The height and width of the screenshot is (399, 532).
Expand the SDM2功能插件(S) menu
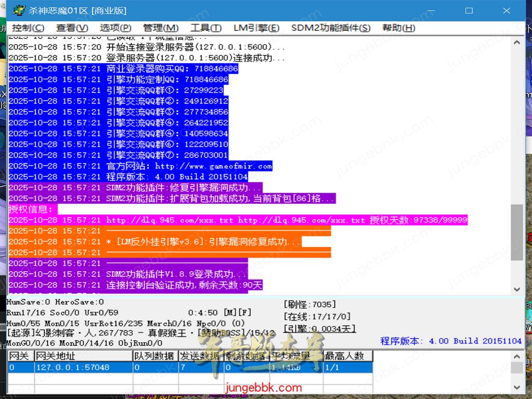pyautogui.click(x=330, y=28)
